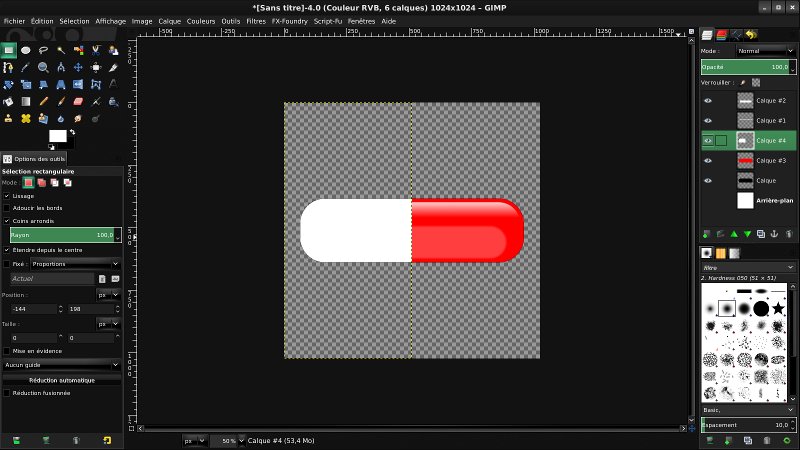Select the Bucket Fill tool
The height and width of the screenshot is (450, 800).
click(x=8, y=102)
